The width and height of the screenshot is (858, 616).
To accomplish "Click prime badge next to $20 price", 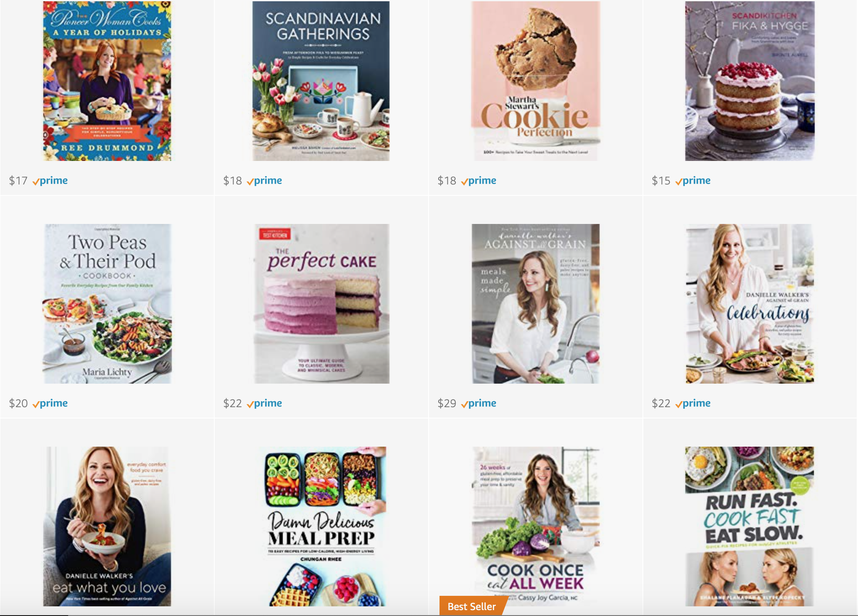I will click(x=50, y=403).
